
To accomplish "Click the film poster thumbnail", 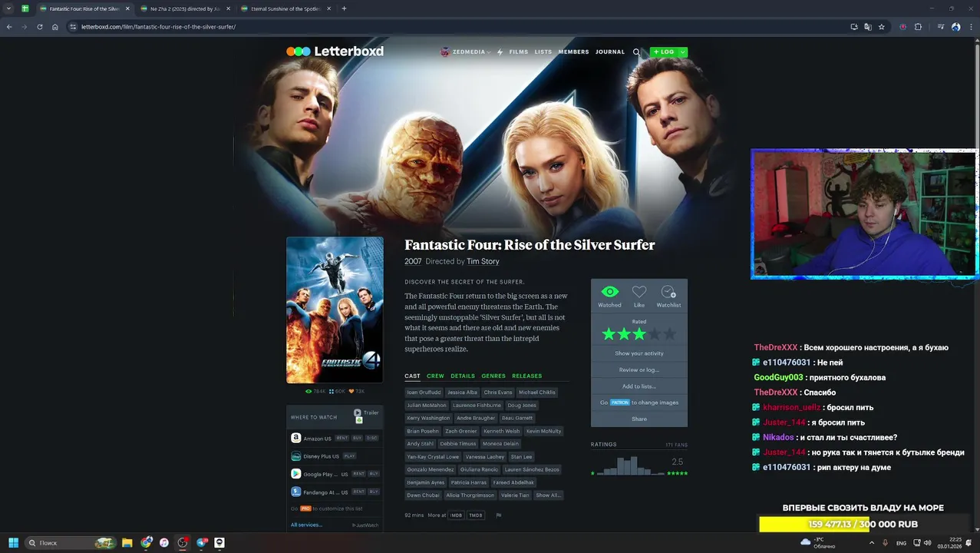I will pos(335,310).
